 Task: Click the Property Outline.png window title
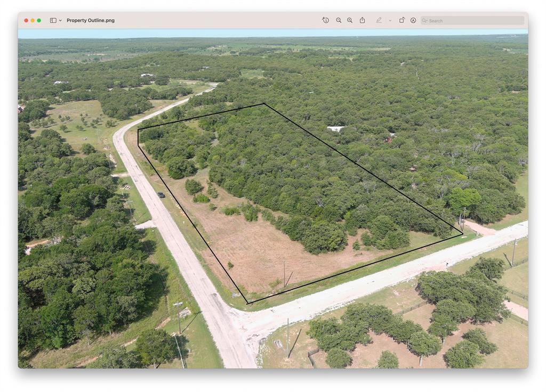[x=90, y=20]
